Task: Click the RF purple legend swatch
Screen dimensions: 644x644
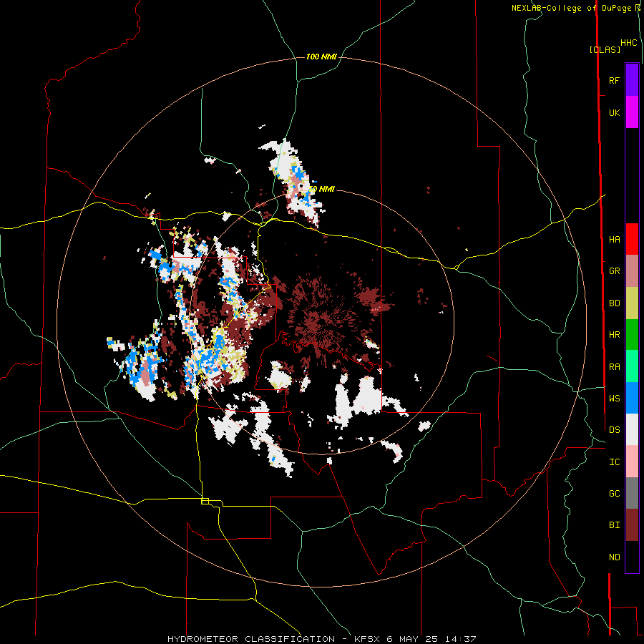Action: point(632,80)
